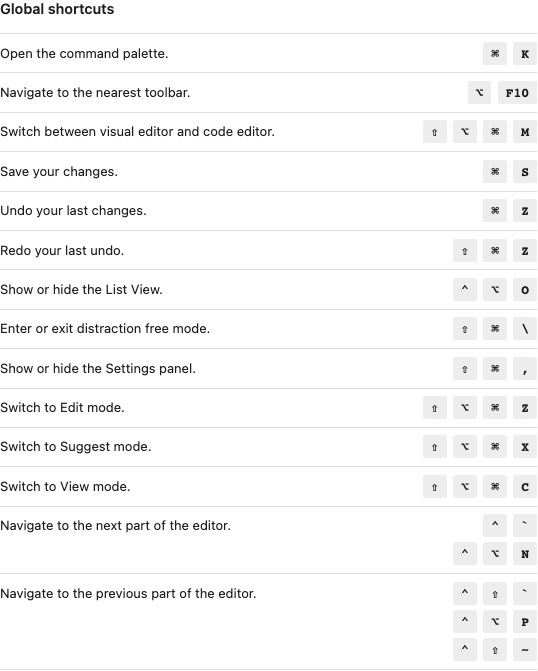The width and height of the screenshot is (538, 671).
Task: Select 'Show or hide the List View.' text
Action: pyautogui.click(x=81, y=289)
